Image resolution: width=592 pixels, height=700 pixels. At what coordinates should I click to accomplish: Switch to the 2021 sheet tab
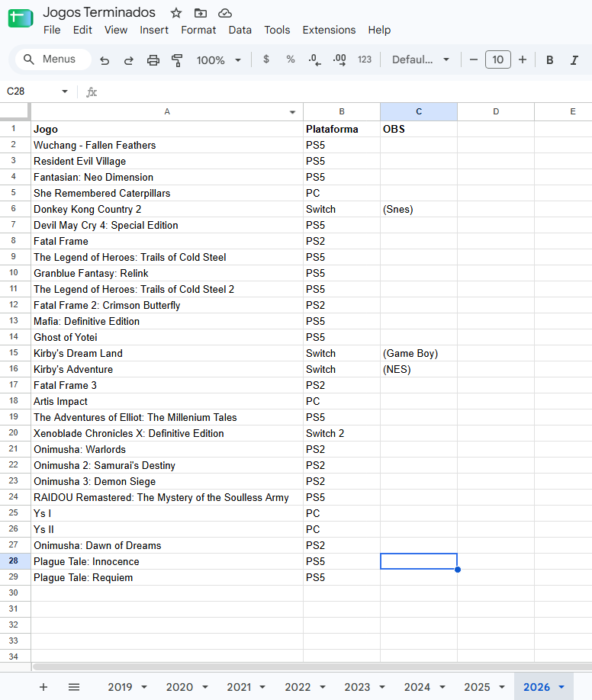pyautogui.click(x=239, y=687)
